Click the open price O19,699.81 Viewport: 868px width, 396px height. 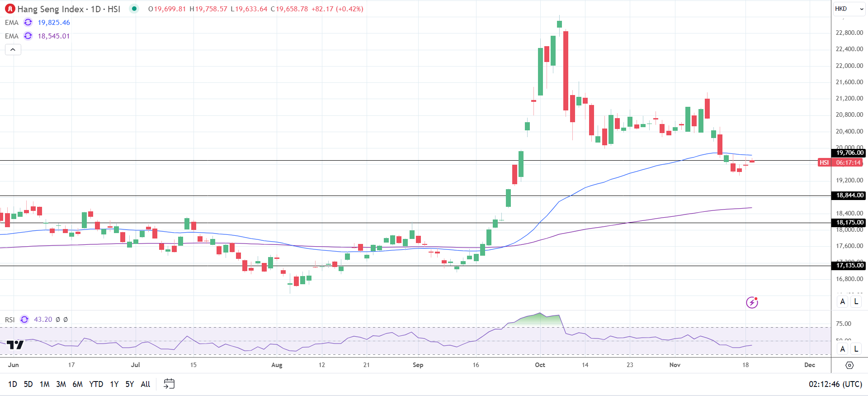[x=167, y=9]
